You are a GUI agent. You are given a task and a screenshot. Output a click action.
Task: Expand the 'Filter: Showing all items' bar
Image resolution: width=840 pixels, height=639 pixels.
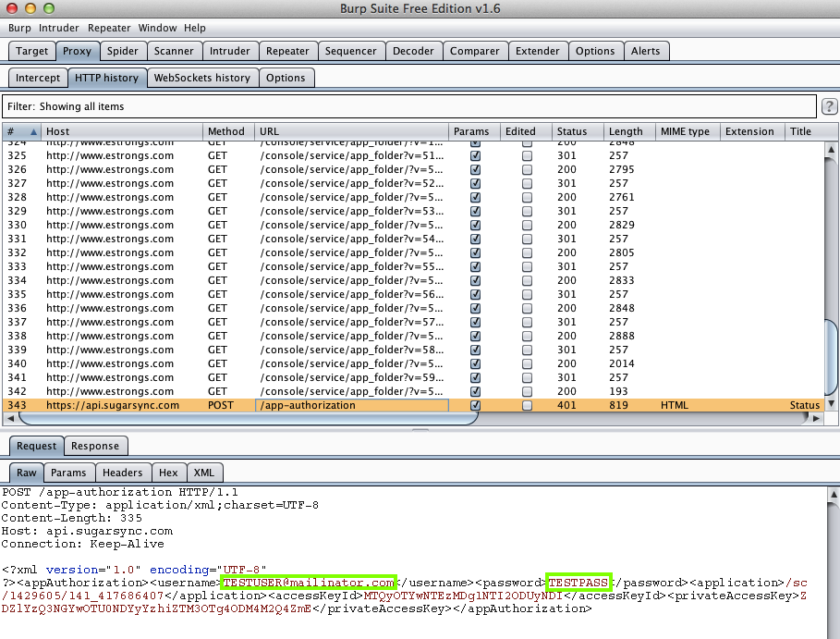click(408, 106)
